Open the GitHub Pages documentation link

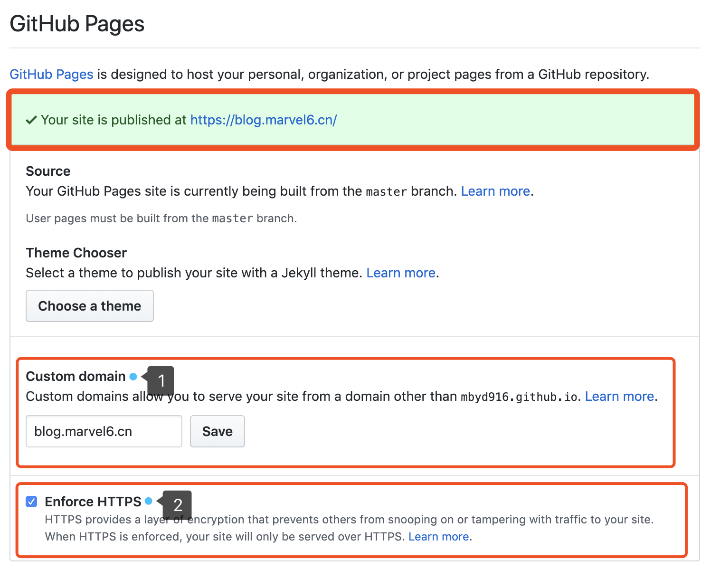[x=51, y=75]
